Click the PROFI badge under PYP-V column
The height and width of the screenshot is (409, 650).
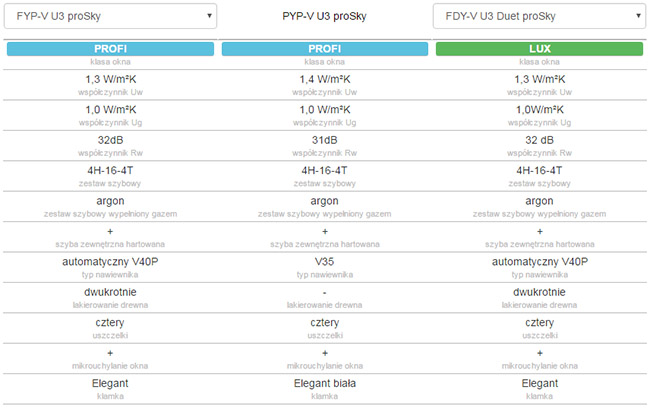pyautogui.click(x=325, y=49)
